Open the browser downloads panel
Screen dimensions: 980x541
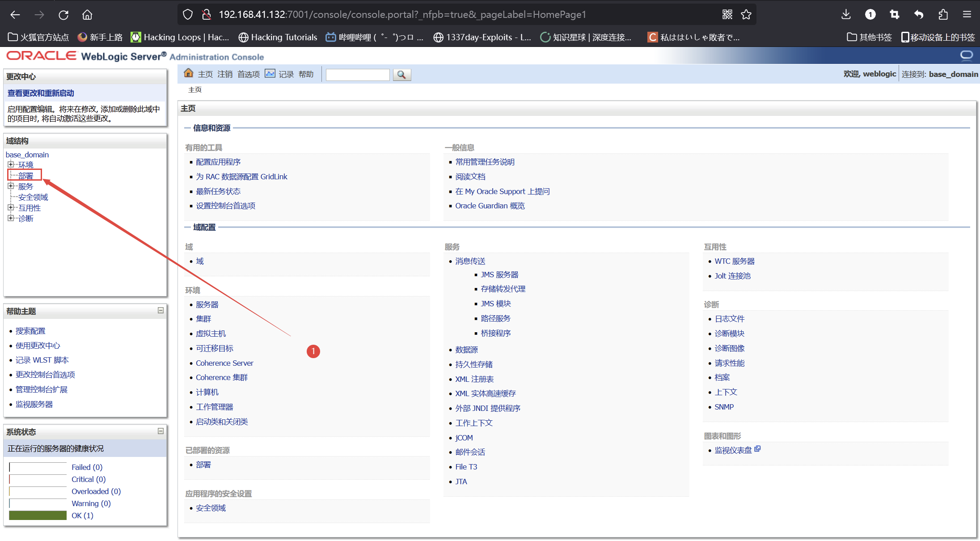tap(846, 15)
